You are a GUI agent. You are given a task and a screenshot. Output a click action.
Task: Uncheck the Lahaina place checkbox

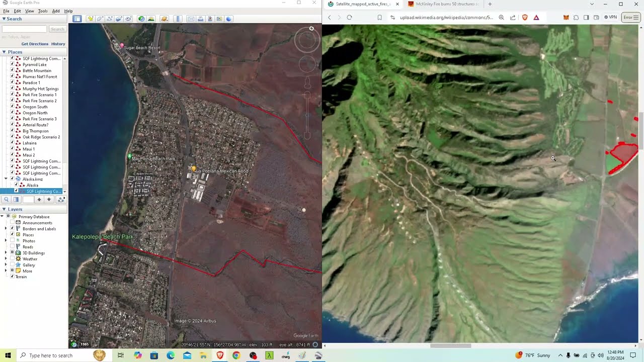(x=13, y=143)
